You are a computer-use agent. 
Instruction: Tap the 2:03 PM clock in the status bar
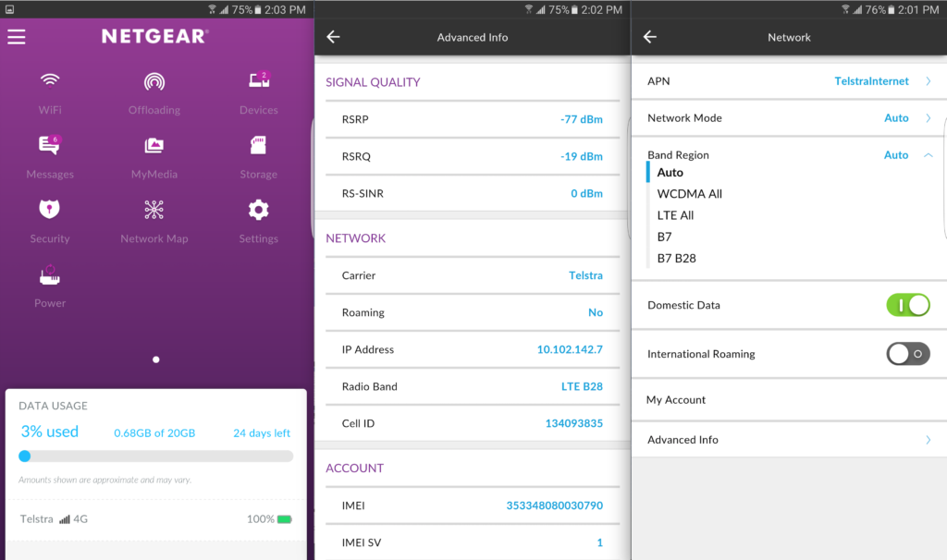pyautogui.click(x=285, y=9)
